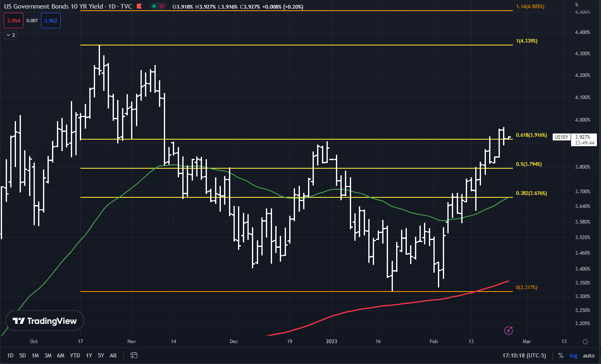This screenshot has width=601, height=364.
Task: Open chart settings gear icon
Action: pyautogui.click(x=585, y=341)
